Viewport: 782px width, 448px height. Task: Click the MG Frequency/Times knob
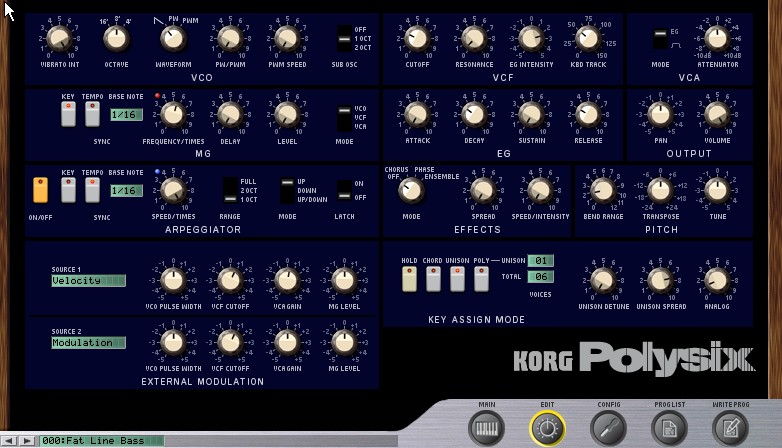[x=173, y=115]
